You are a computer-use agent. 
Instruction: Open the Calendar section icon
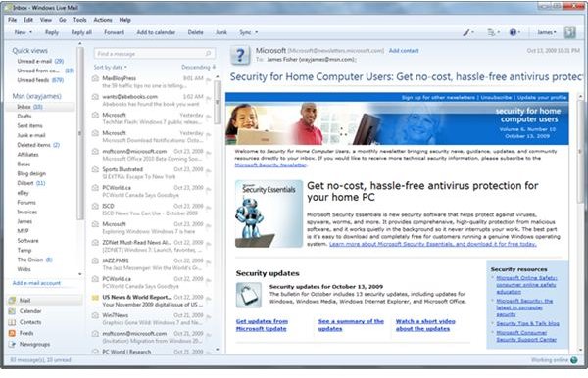click(x=12, y=311)
